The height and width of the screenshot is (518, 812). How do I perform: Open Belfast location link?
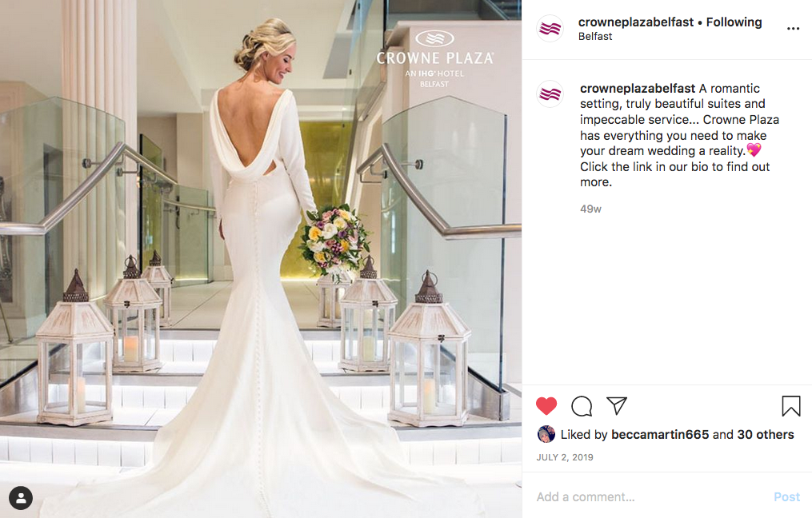point(595,37)
